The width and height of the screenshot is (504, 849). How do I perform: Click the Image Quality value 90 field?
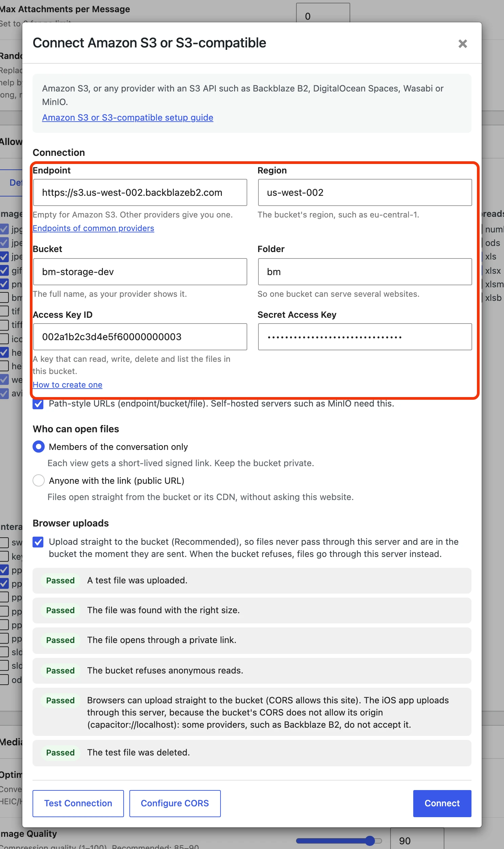tap(417, 839)
